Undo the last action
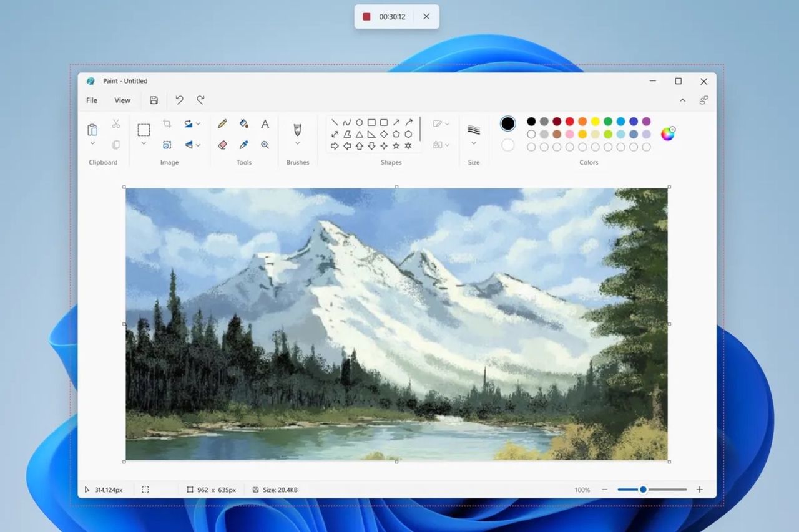This screenshot has width=799, height=532. [x=179, y=100]
